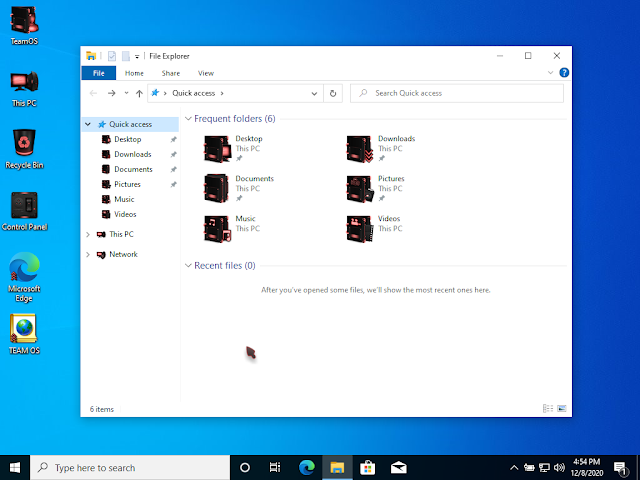Click the Music folder icon in Frequent folders
The image size is (640, 480).
[217, 229]
